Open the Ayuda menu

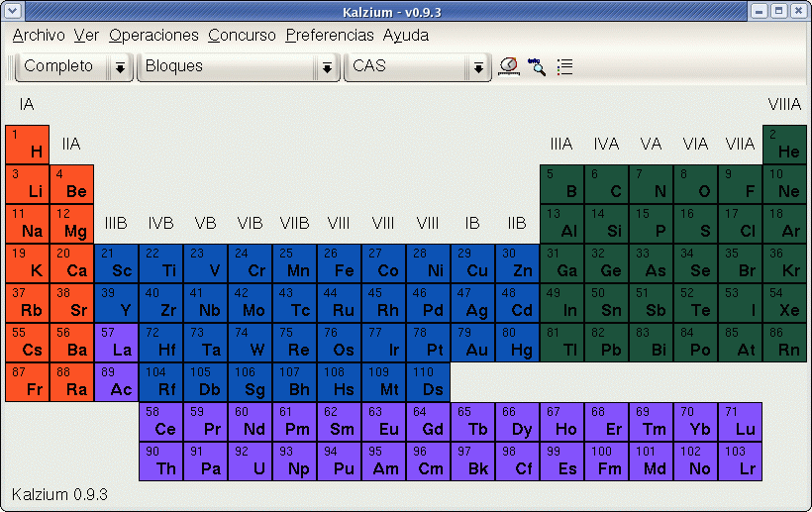point(406,36)
